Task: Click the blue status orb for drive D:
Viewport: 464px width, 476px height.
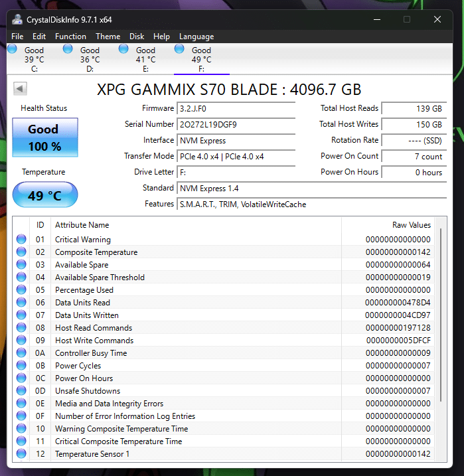Action: pos(68,48)
